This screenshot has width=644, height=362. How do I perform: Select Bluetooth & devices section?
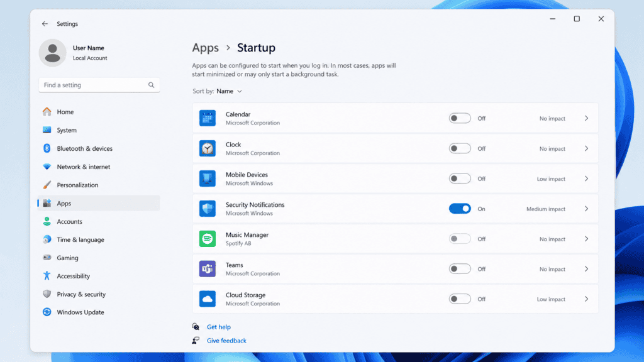[x=99, y=148]
